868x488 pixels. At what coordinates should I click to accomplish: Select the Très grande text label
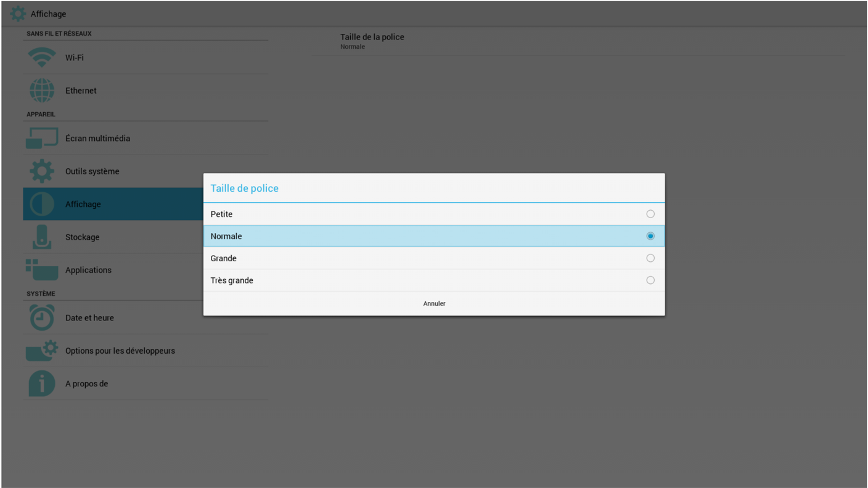(232, 280)
